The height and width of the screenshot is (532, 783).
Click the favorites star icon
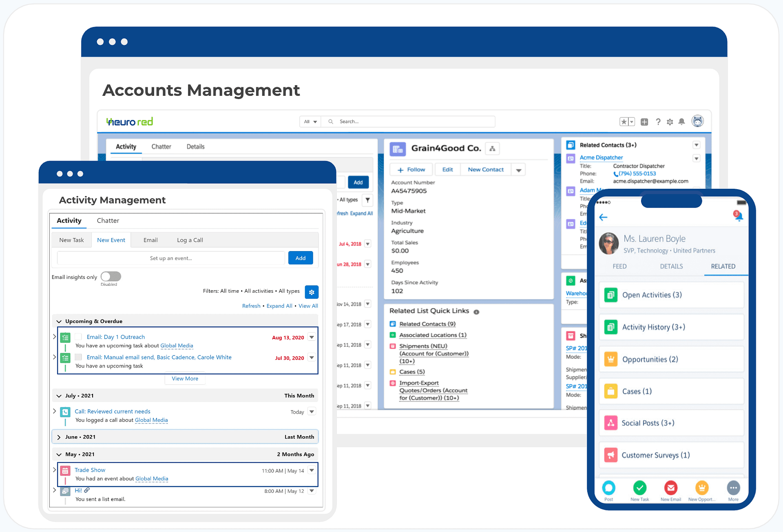(x=624, y=121)
